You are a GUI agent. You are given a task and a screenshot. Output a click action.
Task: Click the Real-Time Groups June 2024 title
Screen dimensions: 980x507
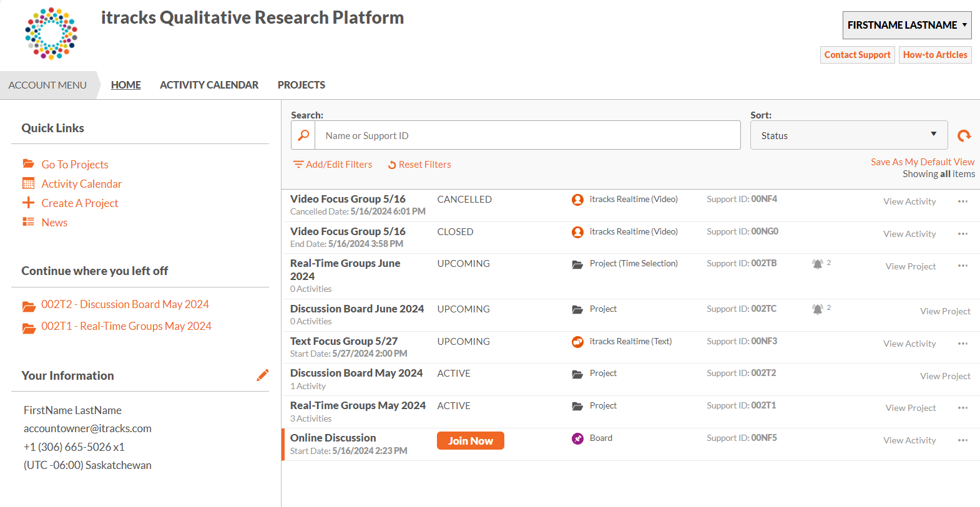345,269
